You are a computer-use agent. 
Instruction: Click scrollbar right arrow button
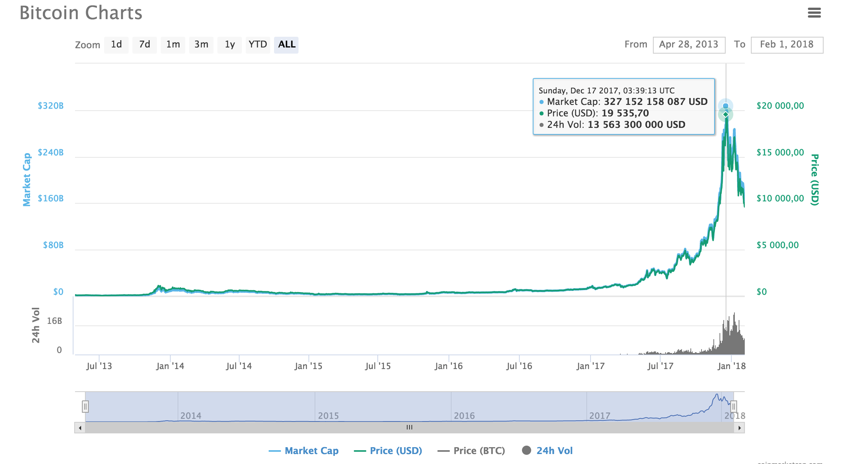pyautogui.click(x=739, y=428)
